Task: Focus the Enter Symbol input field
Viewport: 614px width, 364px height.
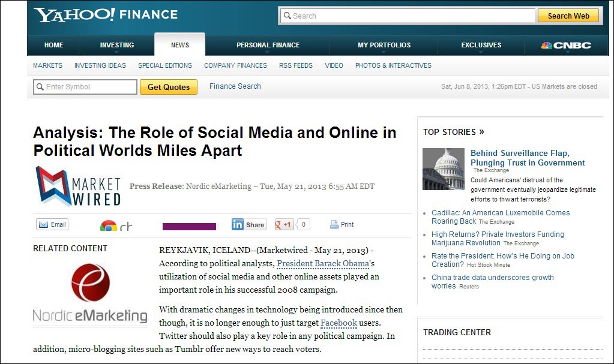Action: pos(85,87)
